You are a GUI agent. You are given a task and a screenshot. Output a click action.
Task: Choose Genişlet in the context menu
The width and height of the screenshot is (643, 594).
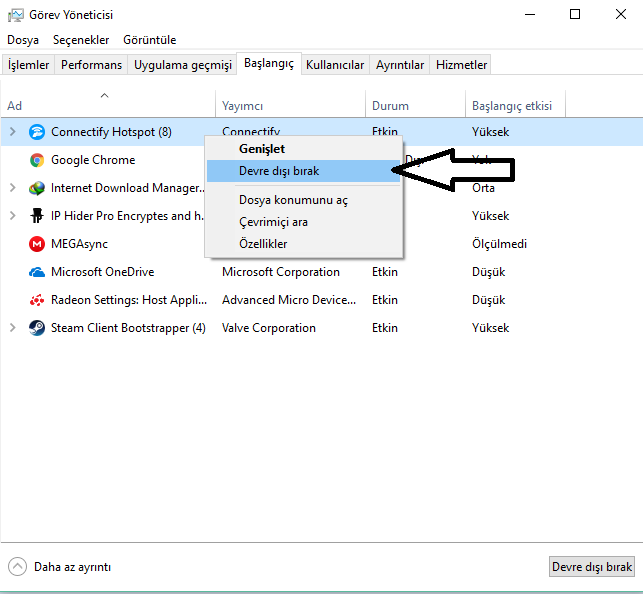(x=303, y=149)
